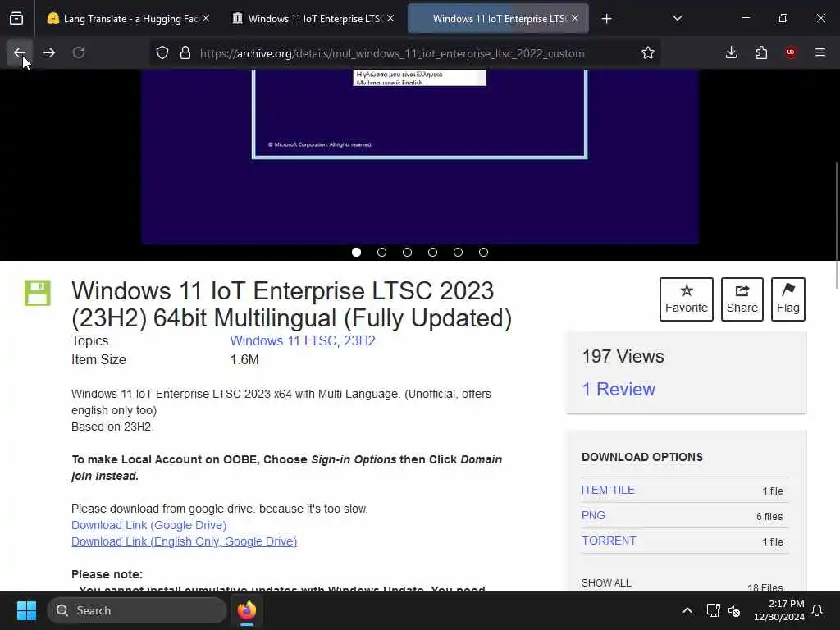Download the TORRENT file

click(x=609, y=541)
